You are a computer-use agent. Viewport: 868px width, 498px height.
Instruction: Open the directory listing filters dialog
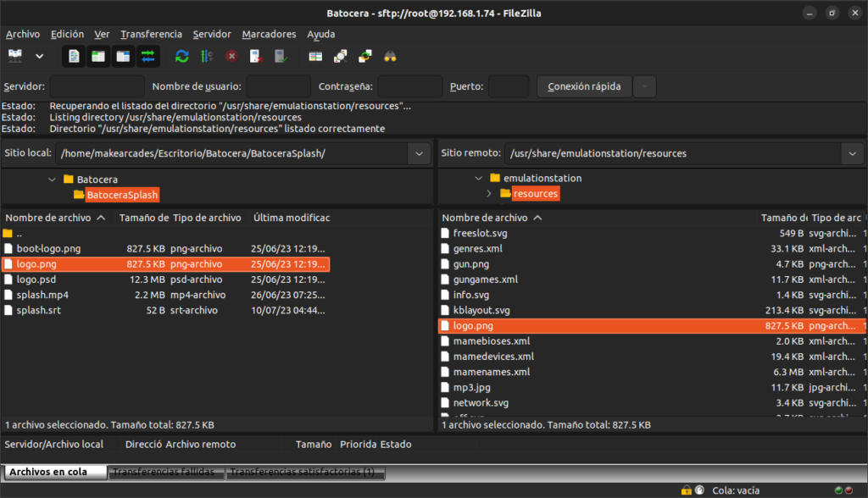[x=315, y=56]
